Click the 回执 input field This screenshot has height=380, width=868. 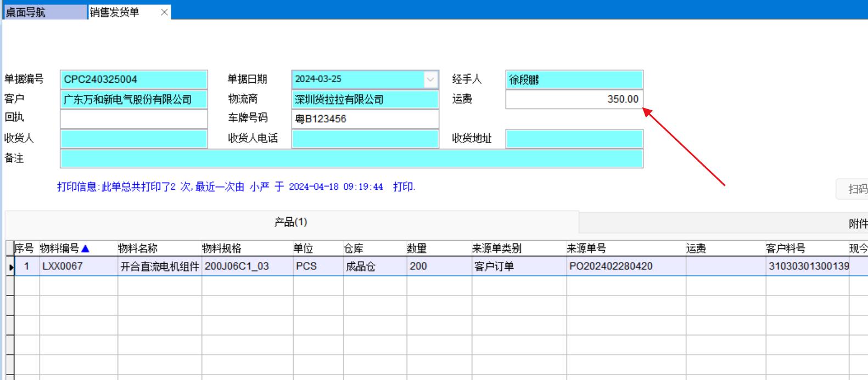pyautogui.click(x=133, y=119)
